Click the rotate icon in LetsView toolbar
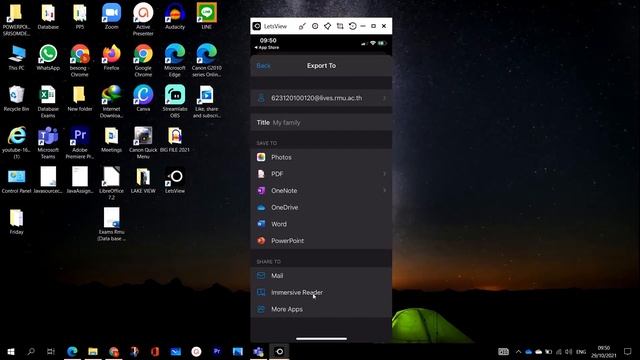 [x=352, y=26]
